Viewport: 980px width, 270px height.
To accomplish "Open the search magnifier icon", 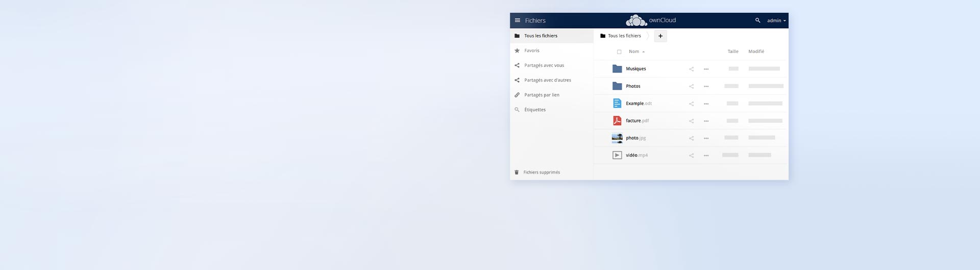I will 757,20.
